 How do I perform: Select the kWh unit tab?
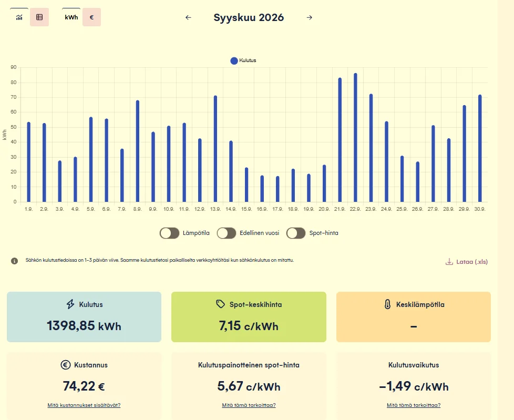pyautogui.click(x=71, y=17)
